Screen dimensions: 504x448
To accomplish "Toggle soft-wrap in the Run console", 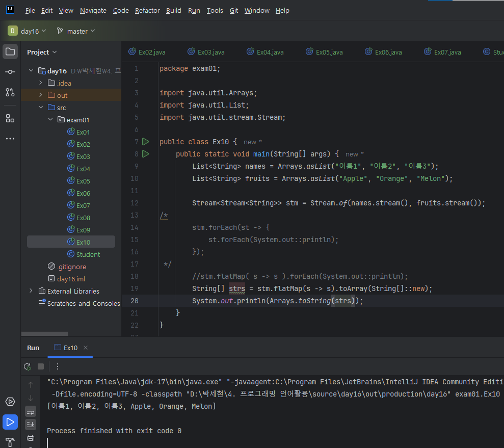I will [31, 411].
